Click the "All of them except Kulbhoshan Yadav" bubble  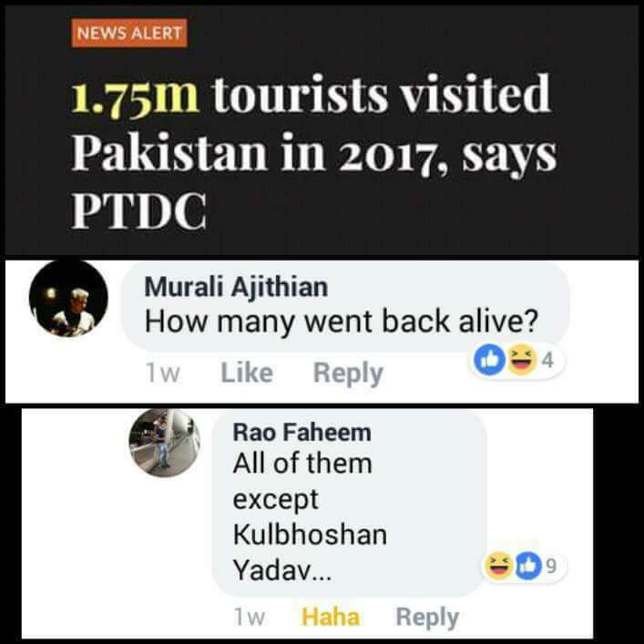click(x=349, y=504)
